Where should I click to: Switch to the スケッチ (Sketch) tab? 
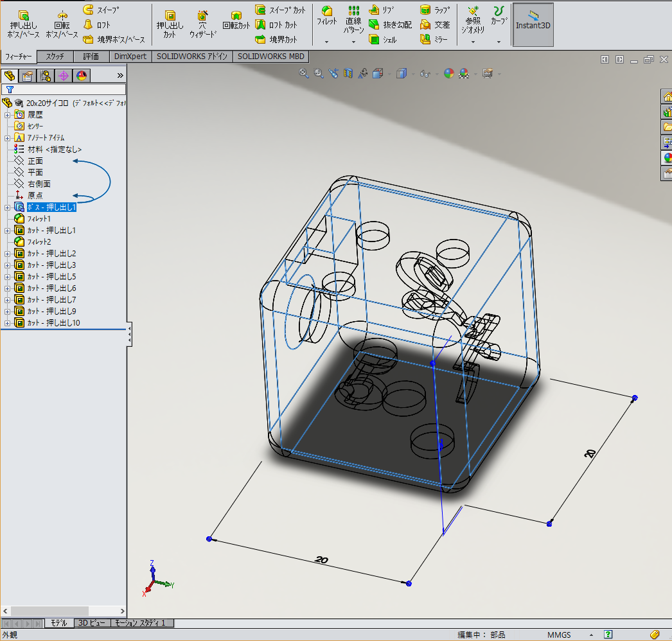(x=55, y=57)
